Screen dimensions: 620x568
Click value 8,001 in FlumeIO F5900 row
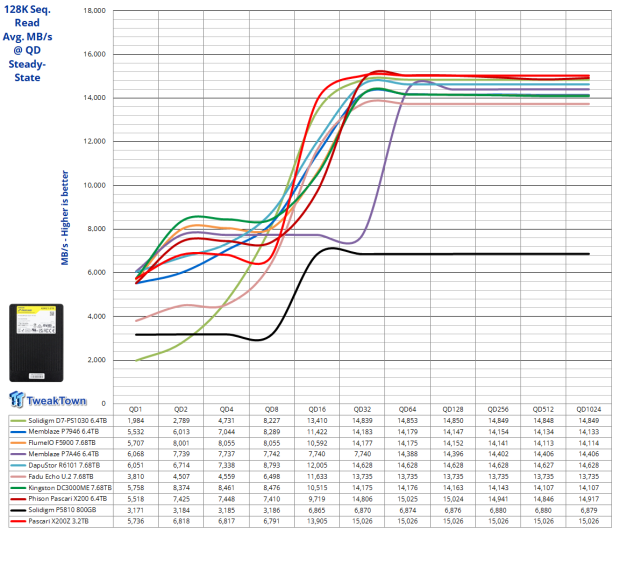181,443
